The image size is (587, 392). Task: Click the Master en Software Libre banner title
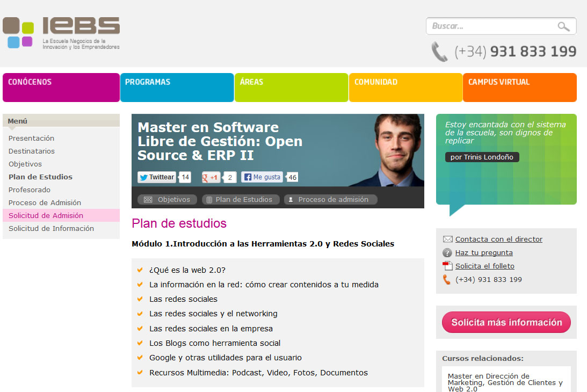tap(220, 141)
